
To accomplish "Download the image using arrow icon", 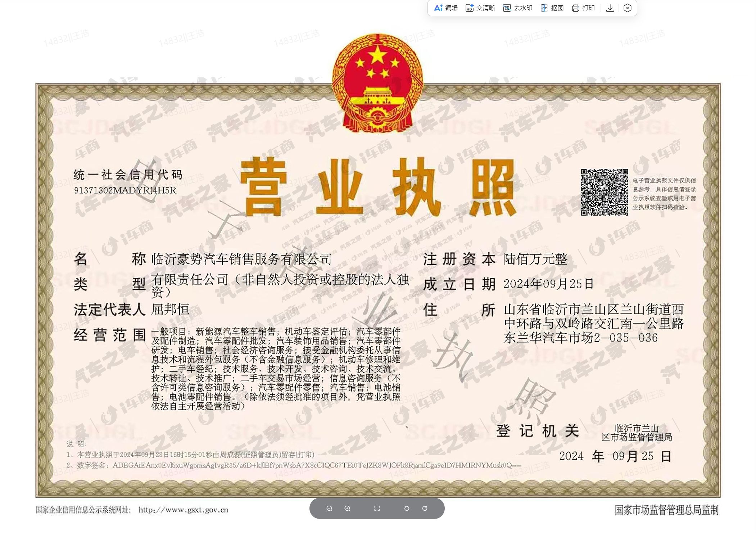I will tap(610, 8).
